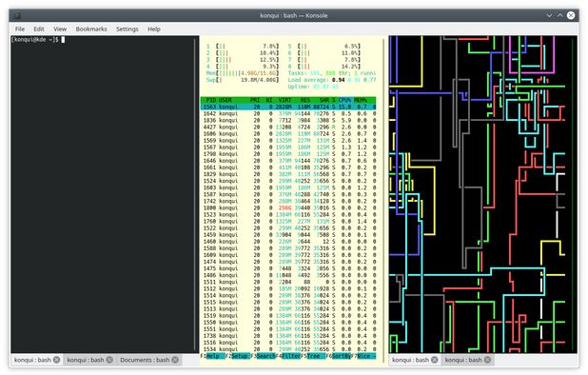The height and width of the screenshot is (375, 588).
Task: Open the File menu
Action: (x=20, y=29)
